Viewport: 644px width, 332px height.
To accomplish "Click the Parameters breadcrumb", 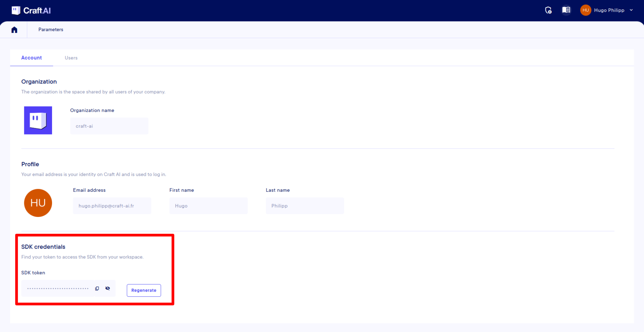I will (x=51, y=30).
